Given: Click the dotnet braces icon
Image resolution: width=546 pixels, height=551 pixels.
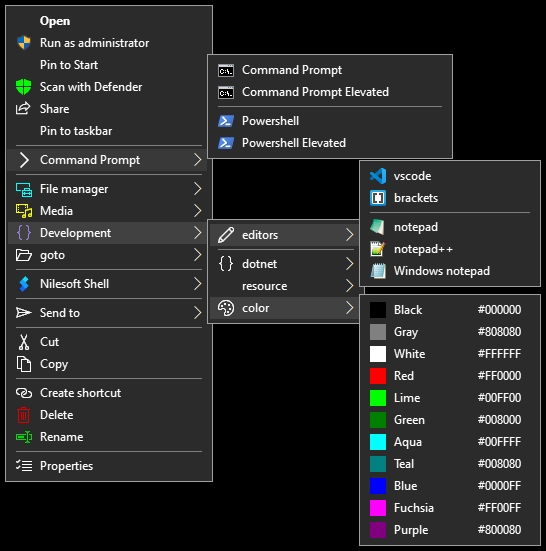Looking at the screenshot, I should (x=226, y=264).
